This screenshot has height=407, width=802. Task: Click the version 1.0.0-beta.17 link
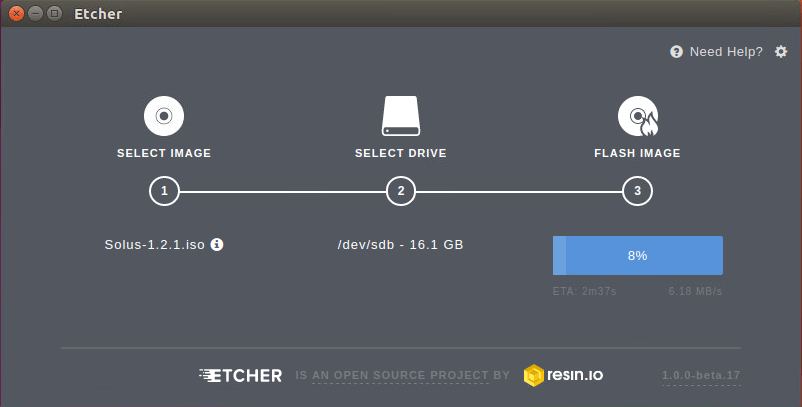701,376
